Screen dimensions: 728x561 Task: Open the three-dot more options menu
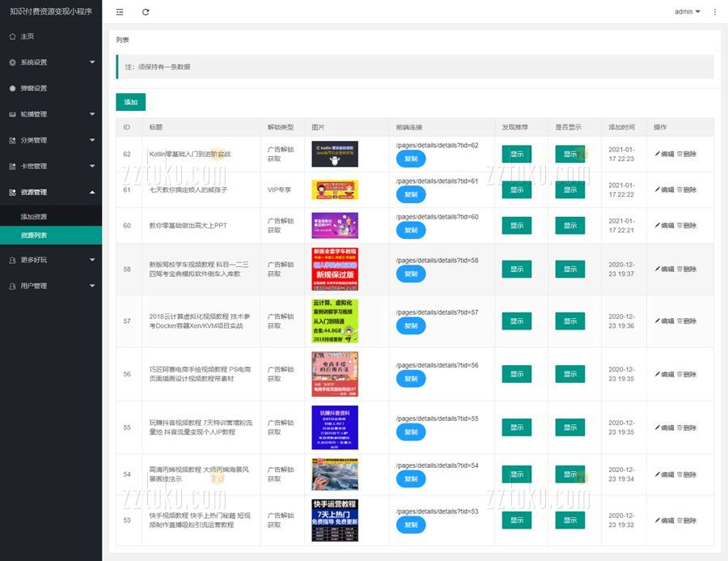coord(714,12)
